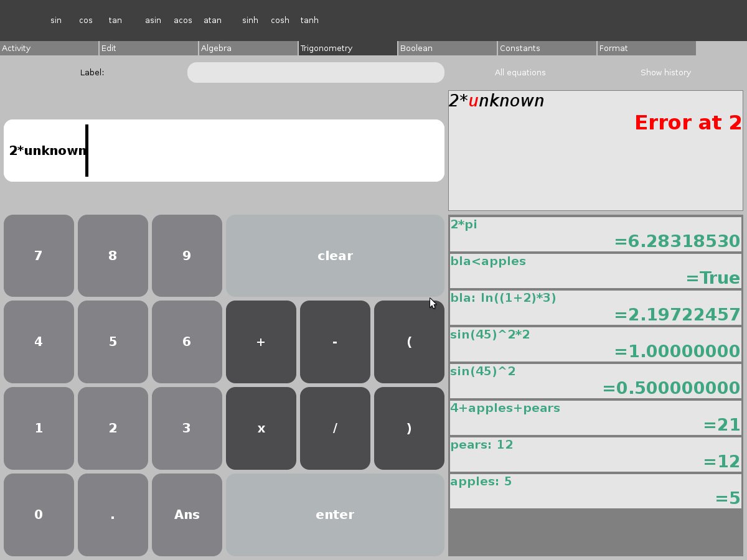Click inside the Label text field

(316, 73)
